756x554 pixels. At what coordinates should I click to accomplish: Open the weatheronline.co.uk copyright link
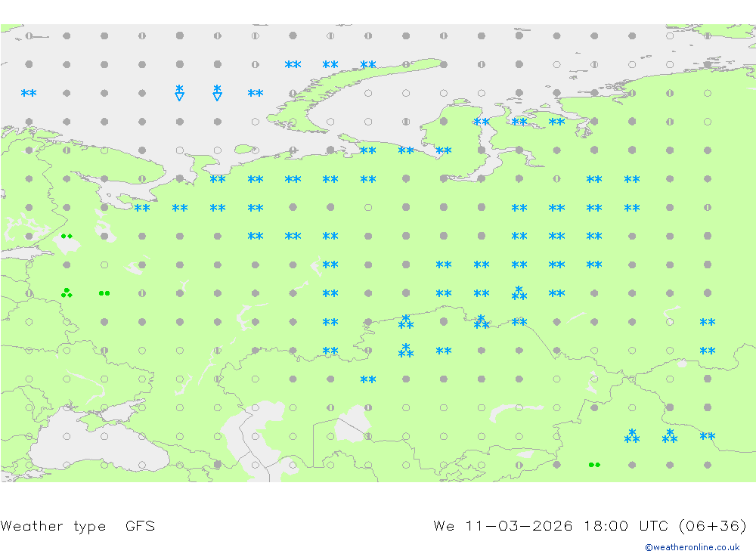[x=692, y=547]
